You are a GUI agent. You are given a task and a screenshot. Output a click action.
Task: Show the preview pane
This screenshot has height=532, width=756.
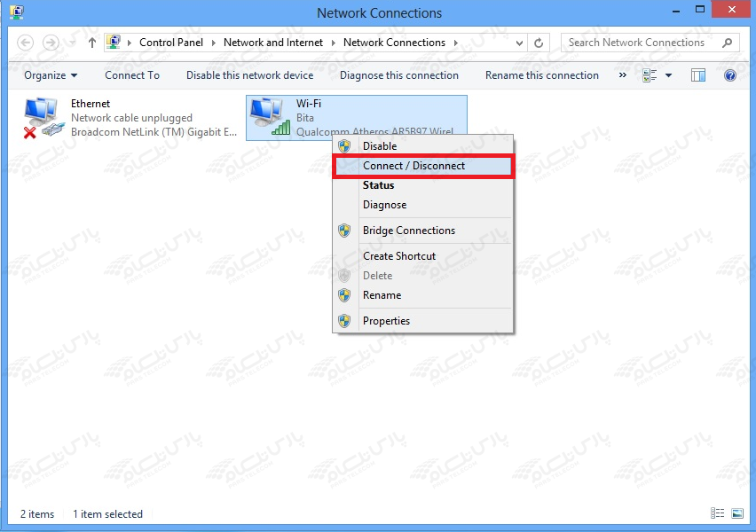tap(698, 75)
